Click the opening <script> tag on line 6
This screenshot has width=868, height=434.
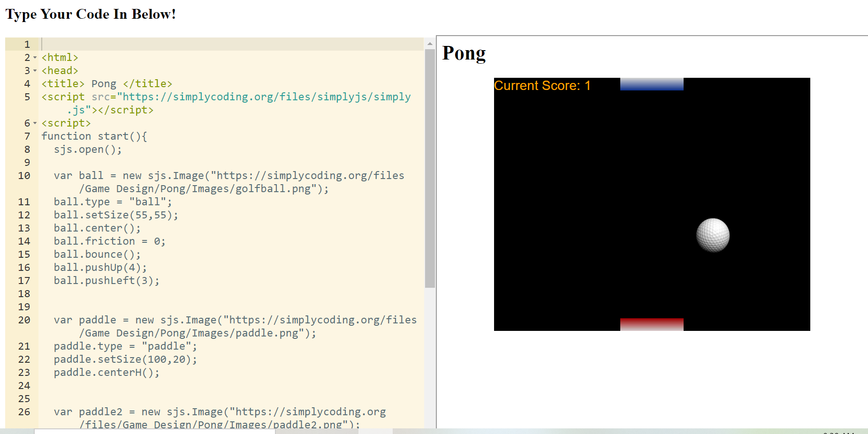point(66,123)
